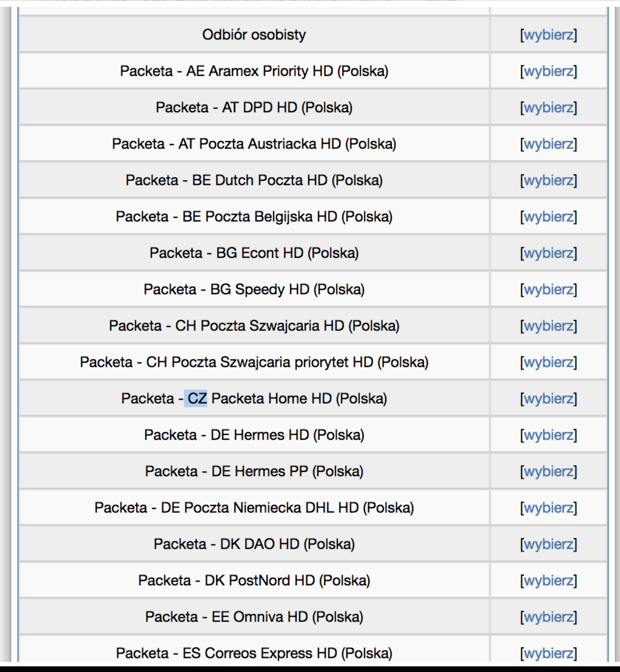Select wybierz for ES Correos Express HD
This screenshot has width=620, height=672.
[549, 653]
